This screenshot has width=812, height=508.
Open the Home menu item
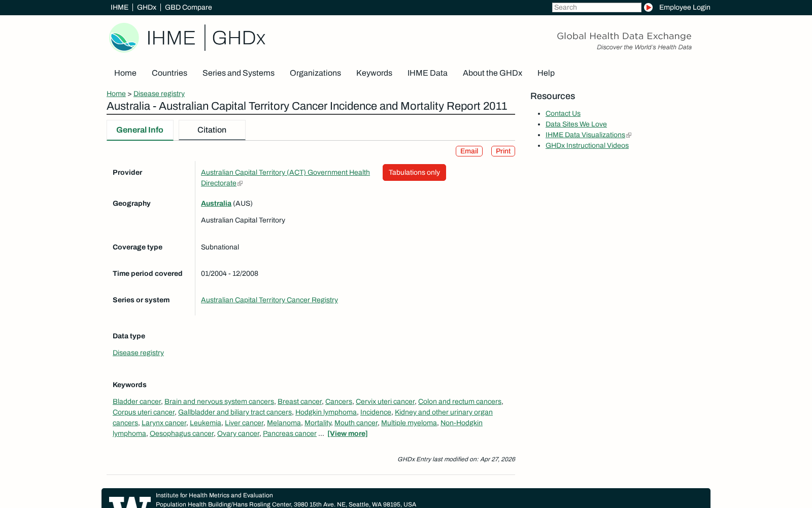125,73
